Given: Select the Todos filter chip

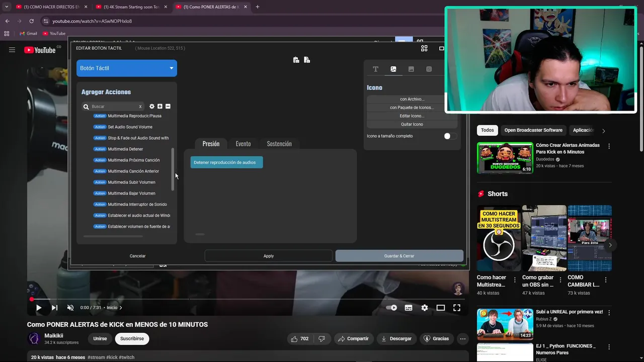Looking at the screenshot, I should [488, 130].
